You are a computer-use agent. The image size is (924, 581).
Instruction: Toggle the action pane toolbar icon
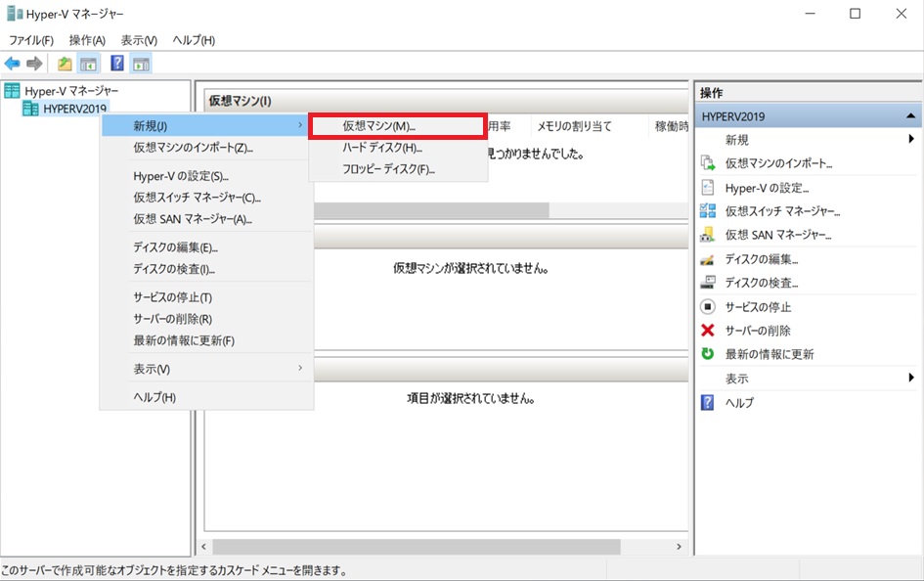[142, 64]
